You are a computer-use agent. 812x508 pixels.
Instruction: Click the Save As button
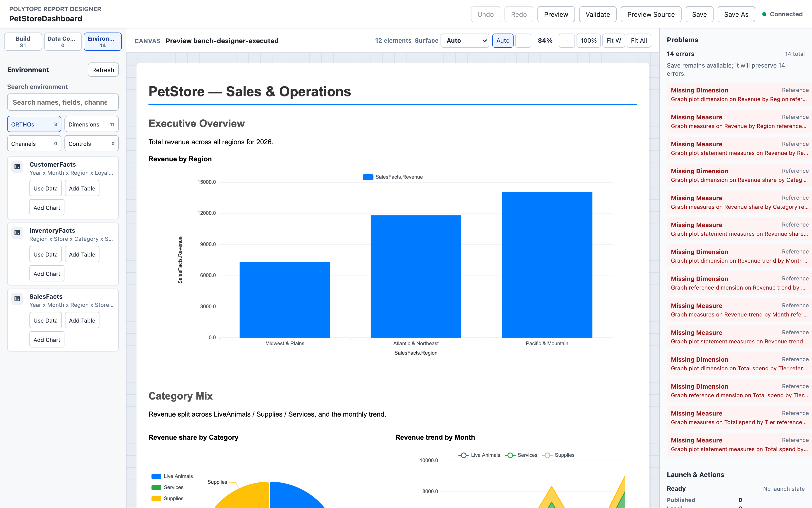pyautogui.click(x=736, y=14)
